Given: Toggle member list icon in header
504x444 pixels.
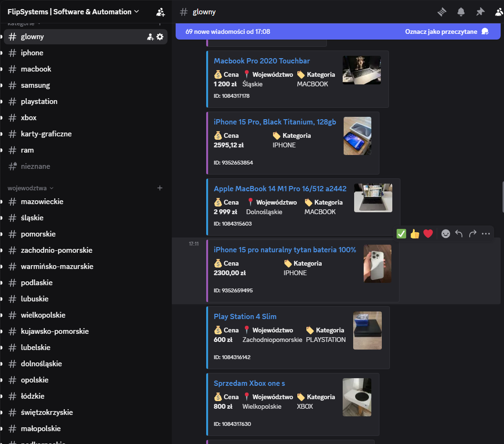Looking at the screenshot, I should [x=499, y=12].
